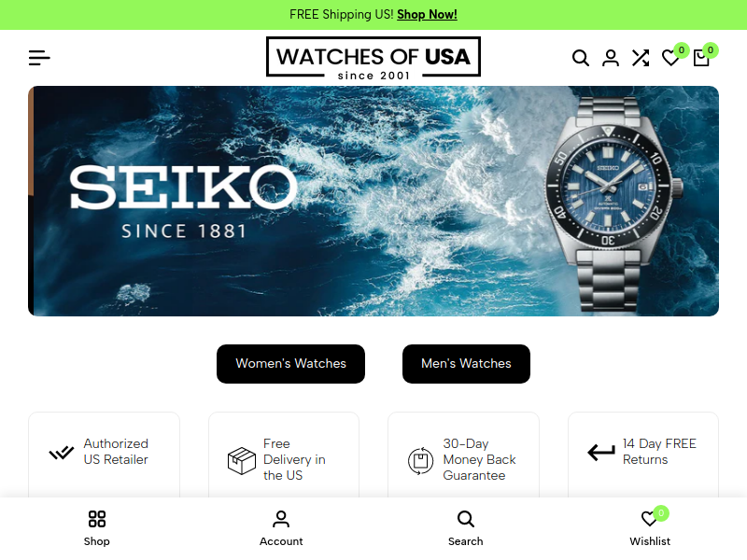
Task: Click the header search magnifier icon
Action: coord(580,58)
